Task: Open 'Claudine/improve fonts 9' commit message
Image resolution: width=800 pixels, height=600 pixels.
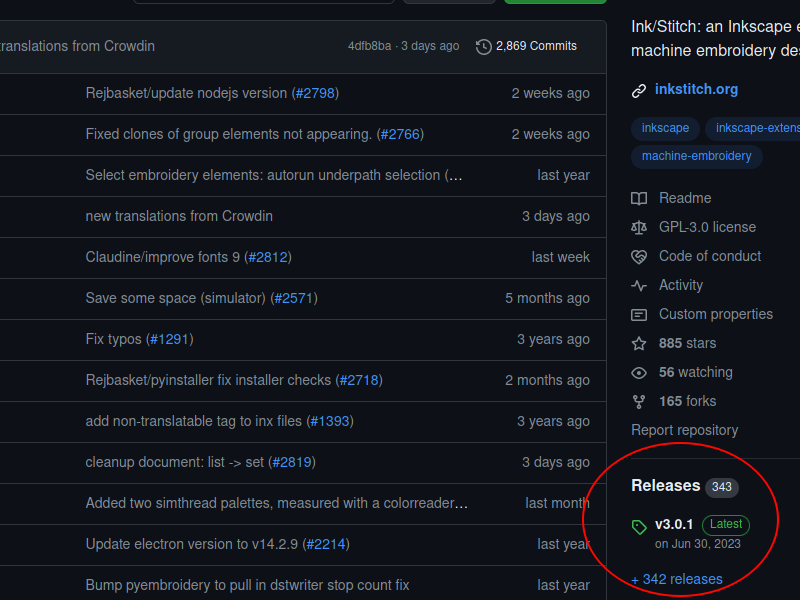Action: [x=163, y=257]
